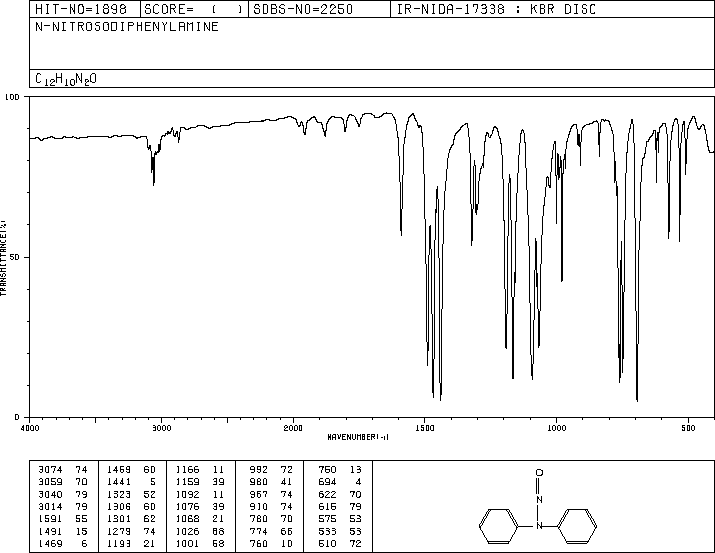
Task: Click the right phenyl ring in structure
Action: (581, 523)
